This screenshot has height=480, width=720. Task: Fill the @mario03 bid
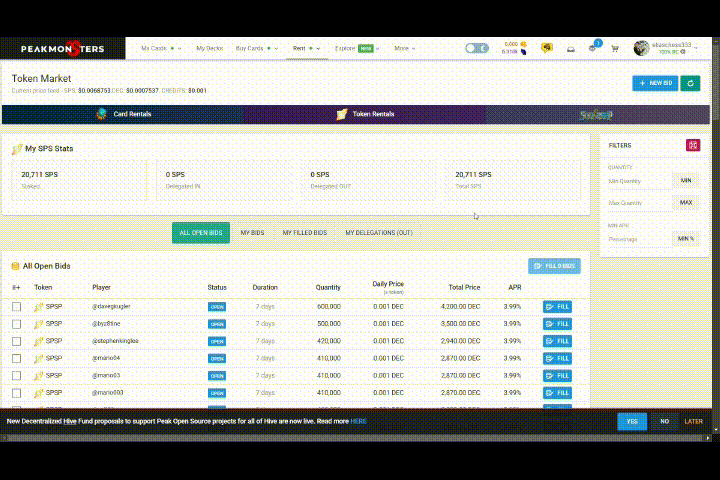coord(557,376)
